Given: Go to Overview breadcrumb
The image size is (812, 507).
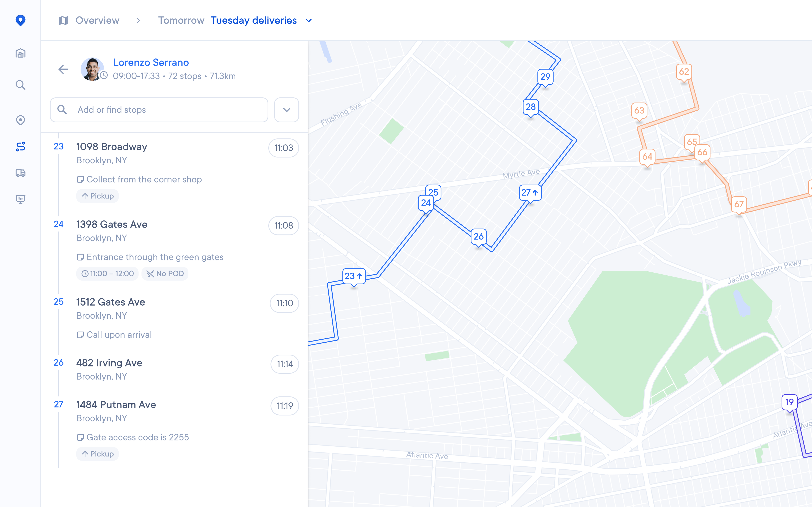Looking at the screenshot, I should coord(97,20).
